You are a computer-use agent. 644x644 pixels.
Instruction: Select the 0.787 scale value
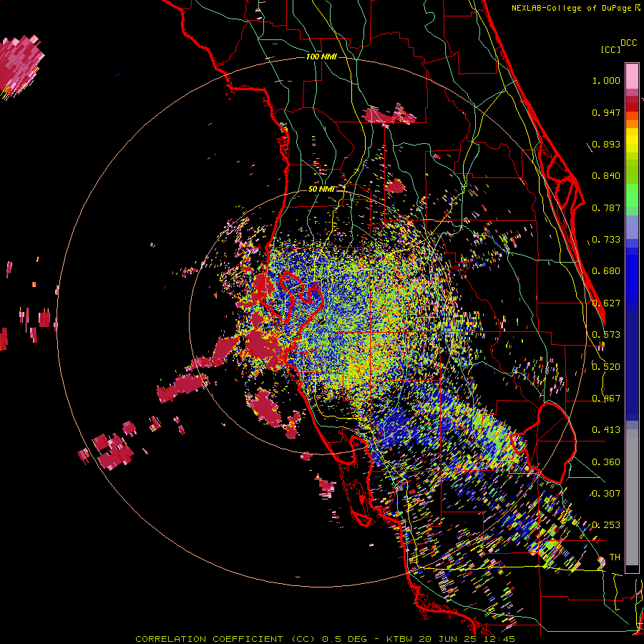(x=606, y=208)
